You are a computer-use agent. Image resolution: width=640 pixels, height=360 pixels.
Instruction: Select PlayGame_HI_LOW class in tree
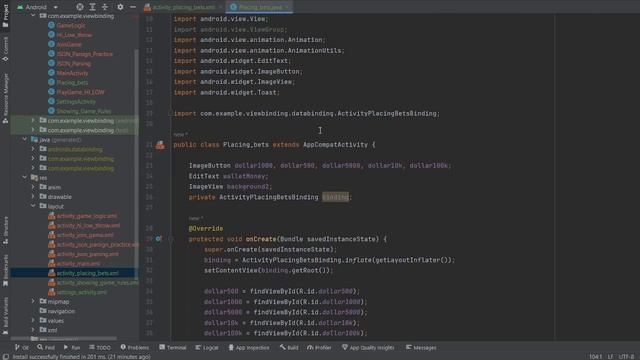pyautogui.click(x=80, y=92)
